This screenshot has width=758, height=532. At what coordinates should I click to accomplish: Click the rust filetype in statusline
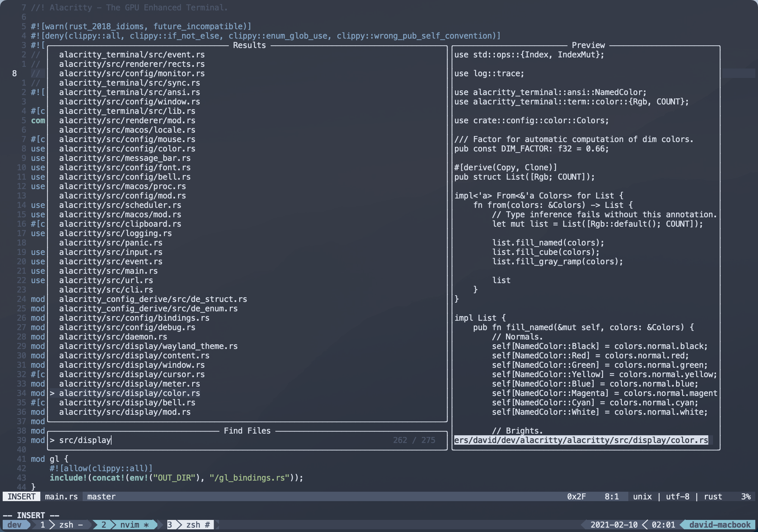pyautogui.click(x=713, y=497)
